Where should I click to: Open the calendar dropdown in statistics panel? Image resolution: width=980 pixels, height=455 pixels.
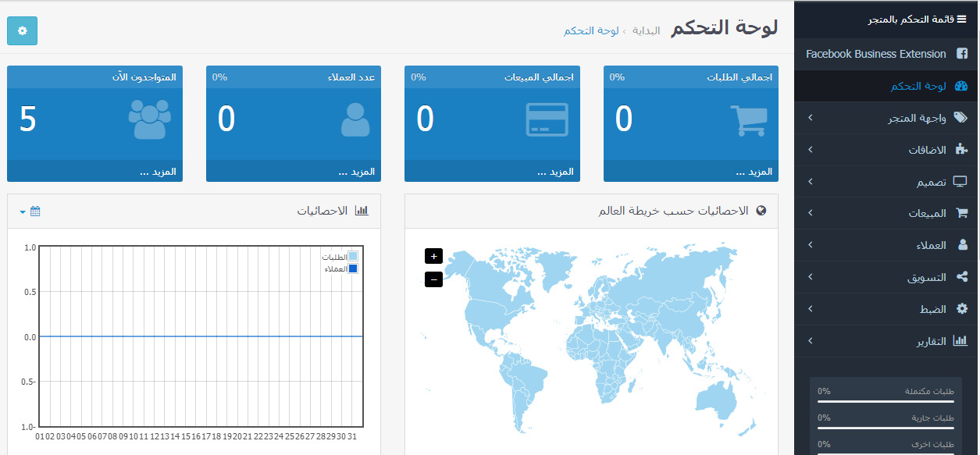pyautogui.click(x=30, y=211)
